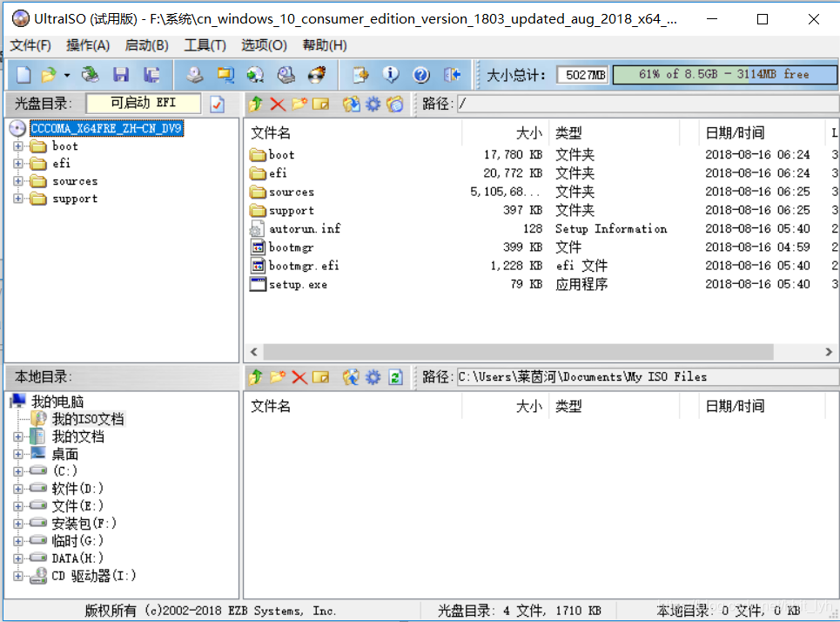Click the go-up arrow icon in local pane toolbar
Image resolution: width=840 pixels, height=622 pixels.
256,377
